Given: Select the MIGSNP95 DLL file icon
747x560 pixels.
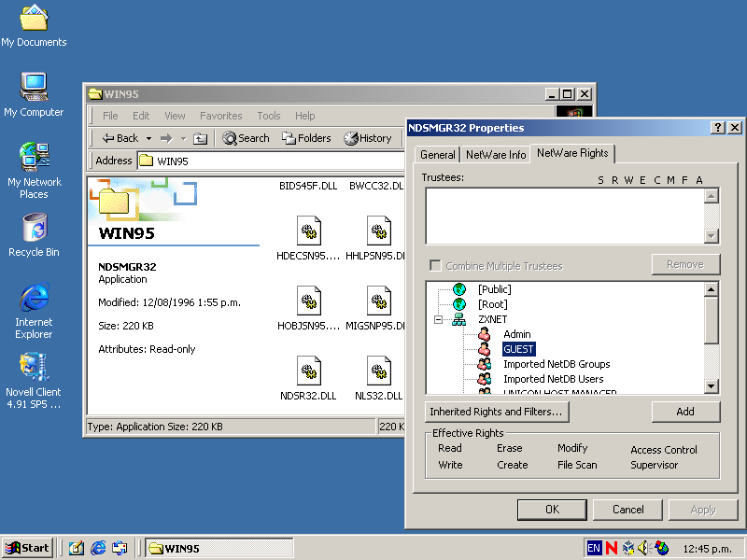Looking at the screenshot, I should (x=379, y=301).
